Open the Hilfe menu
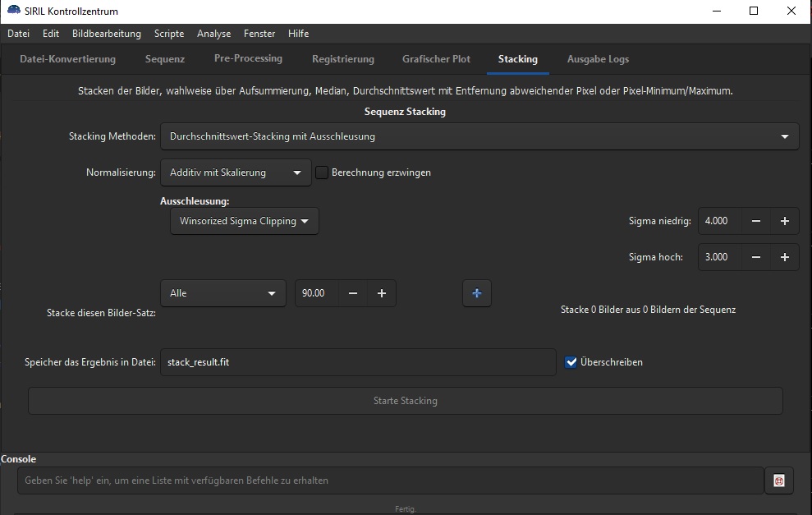Screen dimensions: 812x515 (x=298, y=34)
